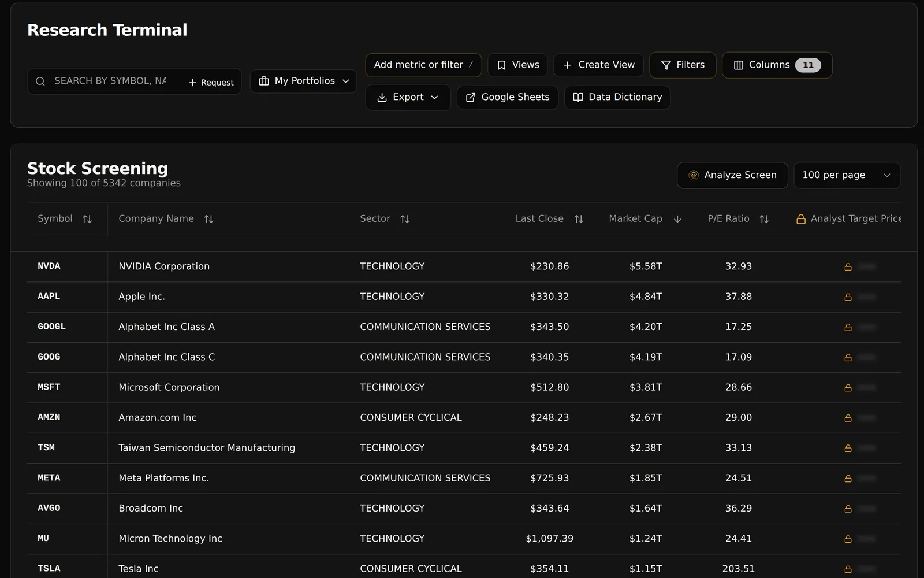Click locked target price icon for NVDA

848,267
